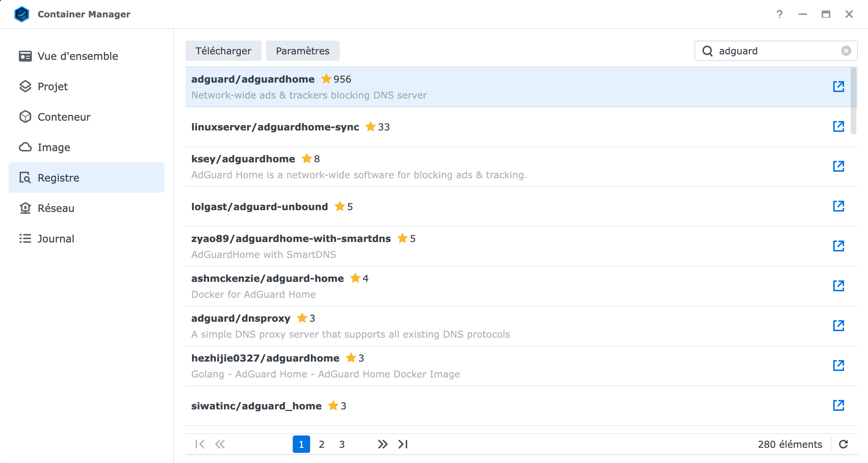Switch to Conteneur section
The height and width of the screenshot is (463, 868).
pyautogui.click(x=87, y=117)
